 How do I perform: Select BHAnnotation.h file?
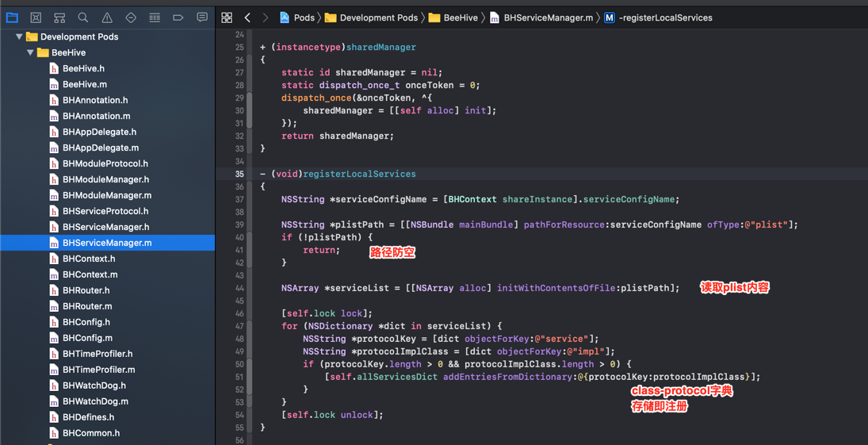pos(95,100)
